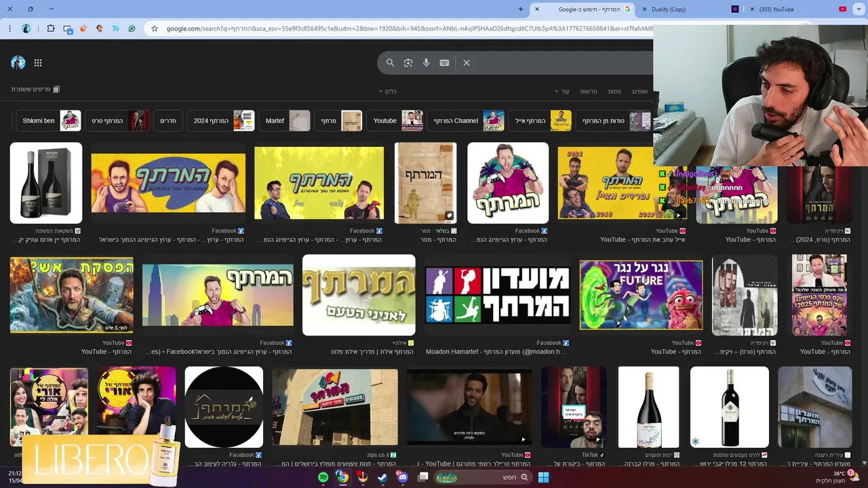
Task: Open the Chrome extensions puzzle icon
Action: (x=51, y=28)
